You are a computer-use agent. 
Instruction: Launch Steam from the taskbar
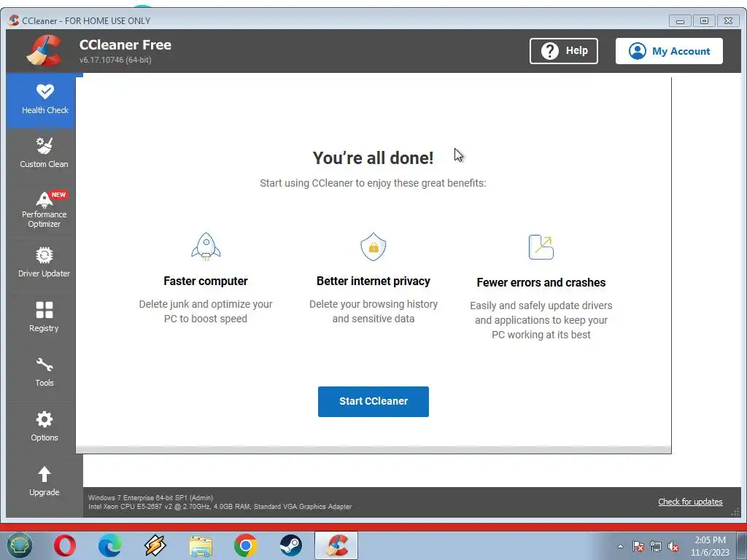pyautogui.click(x=291, y=545)
